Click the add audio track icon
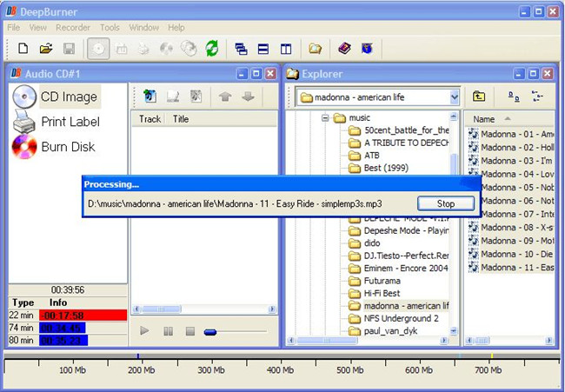 pos(150,96)
